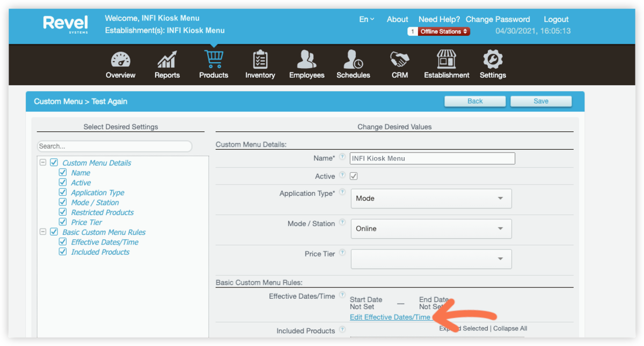This screenshot has height=346, width=644.
Task: Click the settings Search field
Action: 114,146
